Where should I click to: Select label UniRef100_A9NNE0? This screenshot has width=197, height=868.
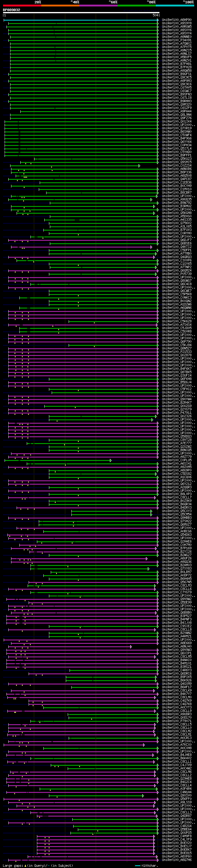coord(177,37)
